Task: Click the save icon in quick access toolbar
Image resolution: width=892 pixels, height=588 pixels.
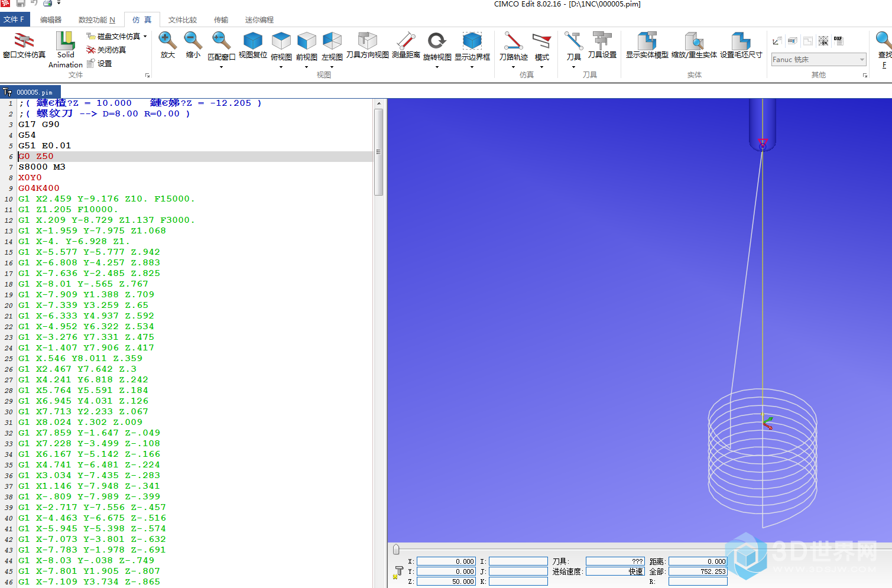Action: point(21,4)
